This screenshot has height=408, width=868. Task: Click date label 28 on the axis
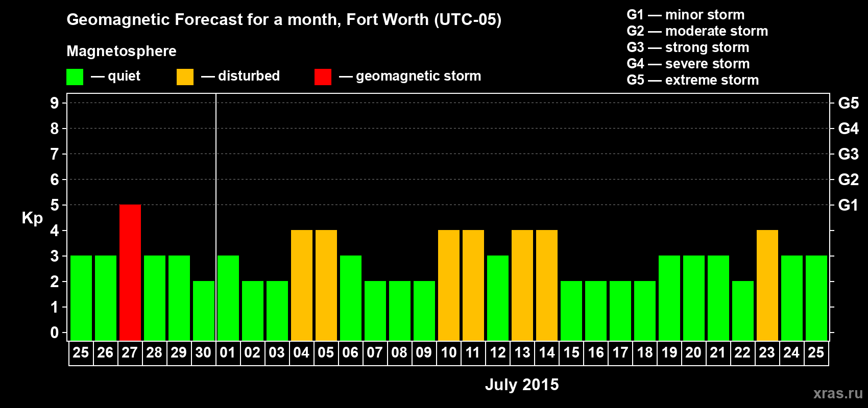pyautogui.click(x=154, y=353)
